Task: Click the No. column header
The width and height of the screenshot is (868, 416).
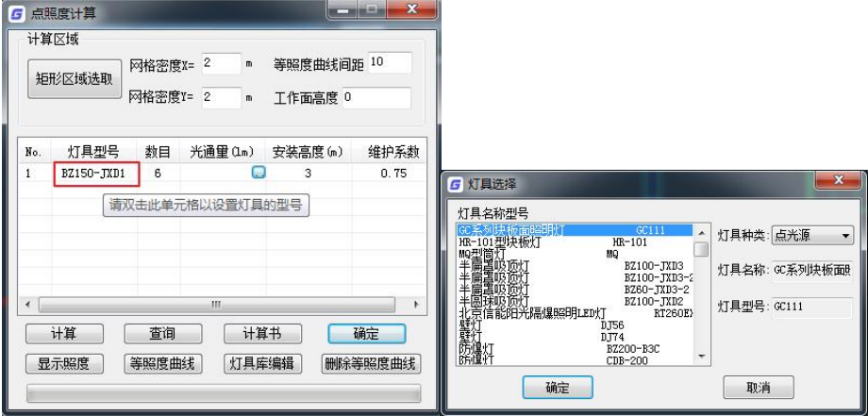Action: (34, 152)
